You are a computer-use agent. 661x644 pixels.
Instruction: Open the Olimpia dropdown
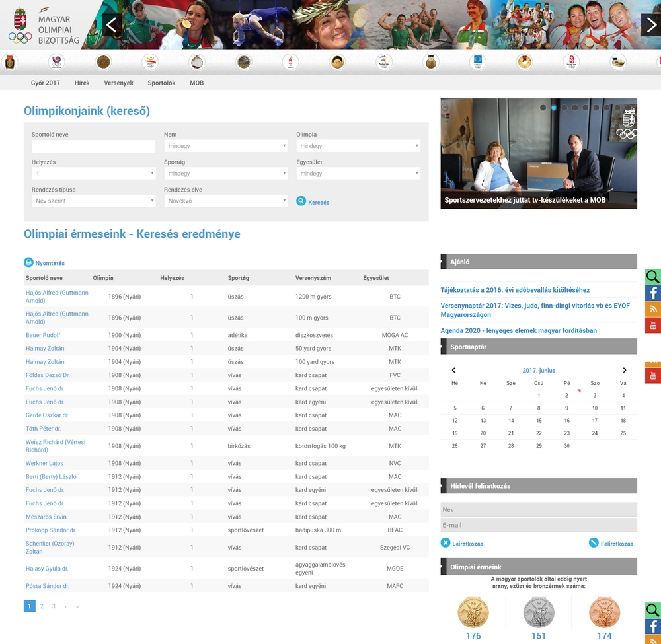[358, 146]
